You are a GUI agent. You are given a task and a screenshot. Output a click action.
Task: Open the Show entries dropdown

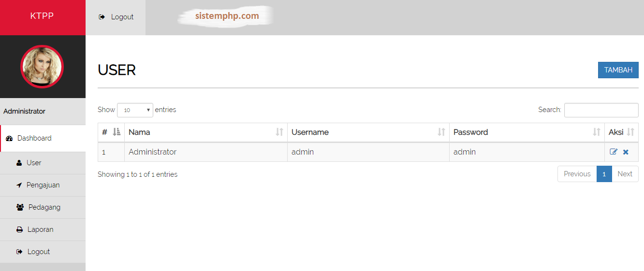coord(135,110)
